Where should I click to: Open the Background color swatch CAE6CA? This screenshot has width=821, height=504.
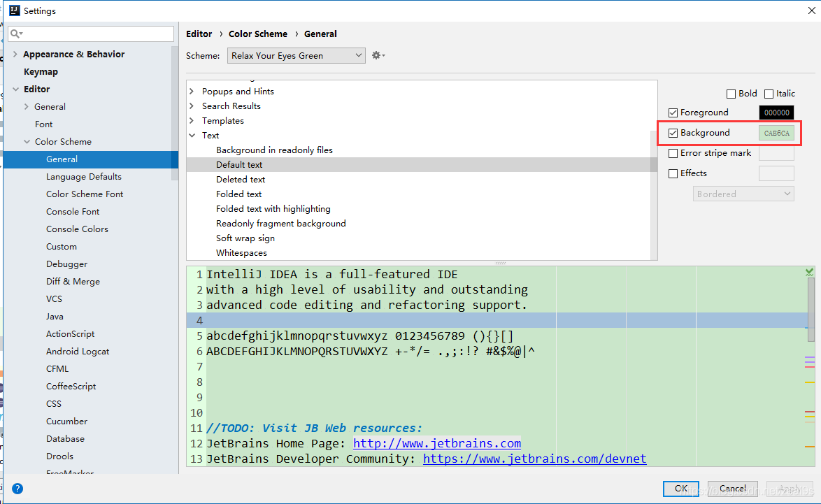[776, 133]
